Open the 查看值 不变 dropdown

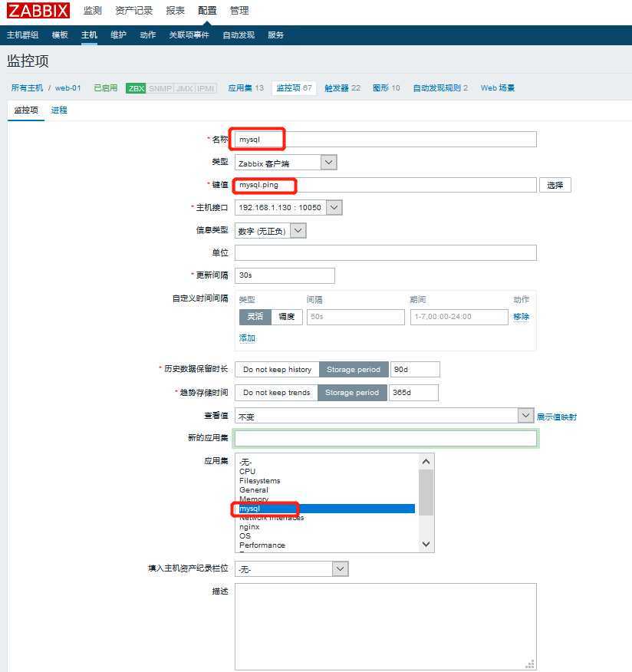click(x=384, y=416)
